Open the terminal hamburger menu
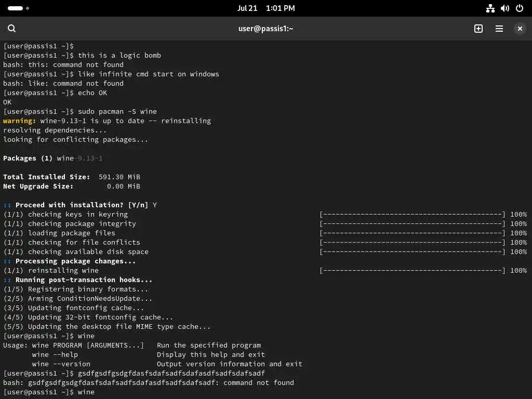This screenshot has height=399, width=532. point(499,29)
